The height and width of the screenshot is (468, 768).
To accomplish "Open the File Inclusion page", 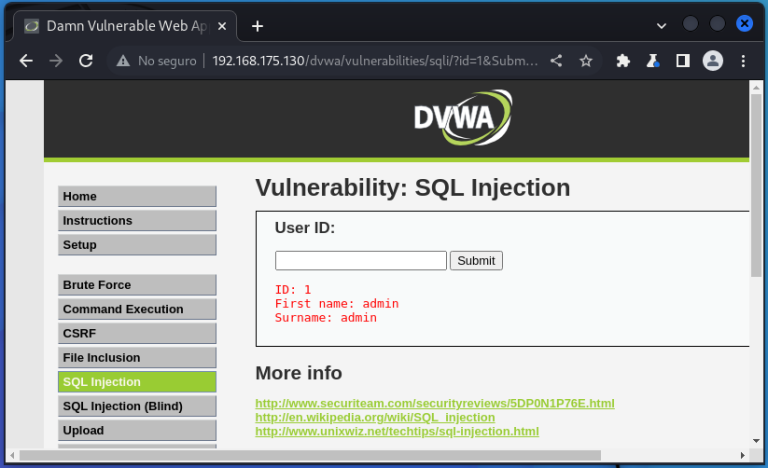I will [137, 357].
